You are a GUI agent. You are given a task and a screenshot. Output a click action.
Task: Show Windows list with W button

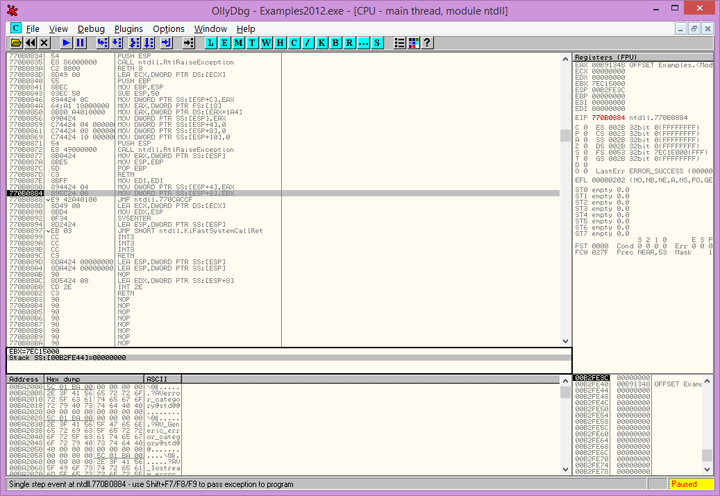tap(266, 43)
